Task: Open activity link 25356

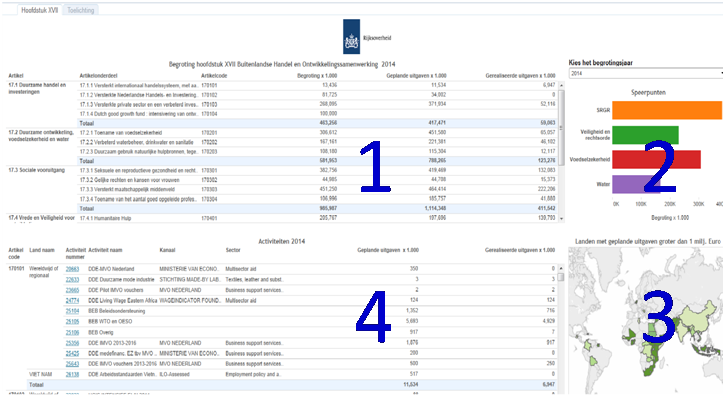Action: [72, 343]
